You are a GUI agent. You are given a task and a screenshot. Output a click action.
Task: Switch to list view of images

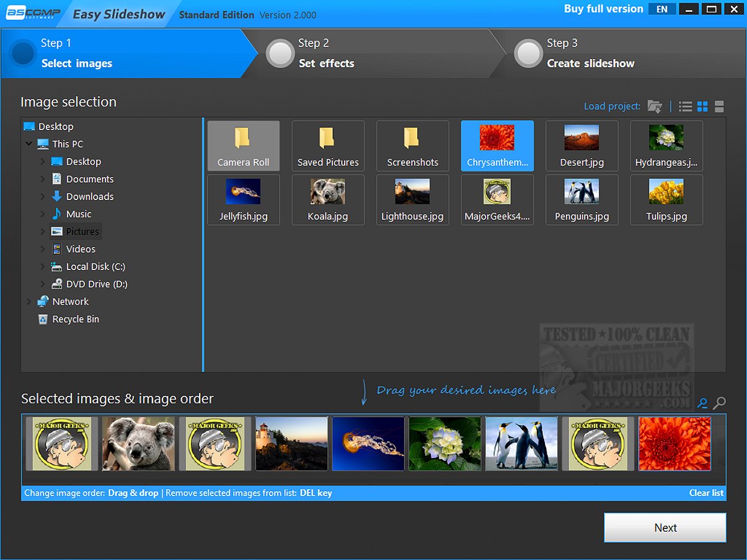685,106
